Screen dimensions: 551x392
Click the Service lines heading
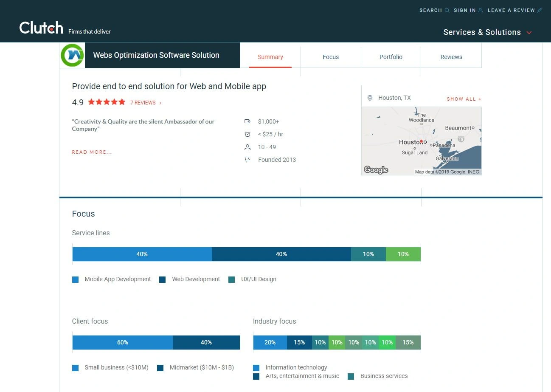point(91,233)
